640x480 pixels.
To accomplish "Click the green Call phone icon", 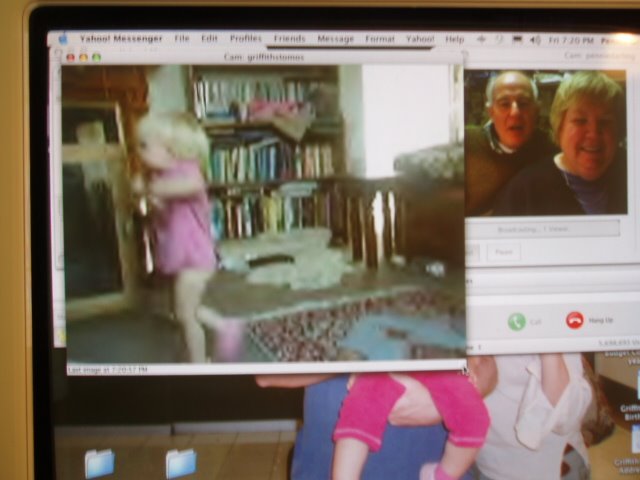I will (x=516, y=322).
